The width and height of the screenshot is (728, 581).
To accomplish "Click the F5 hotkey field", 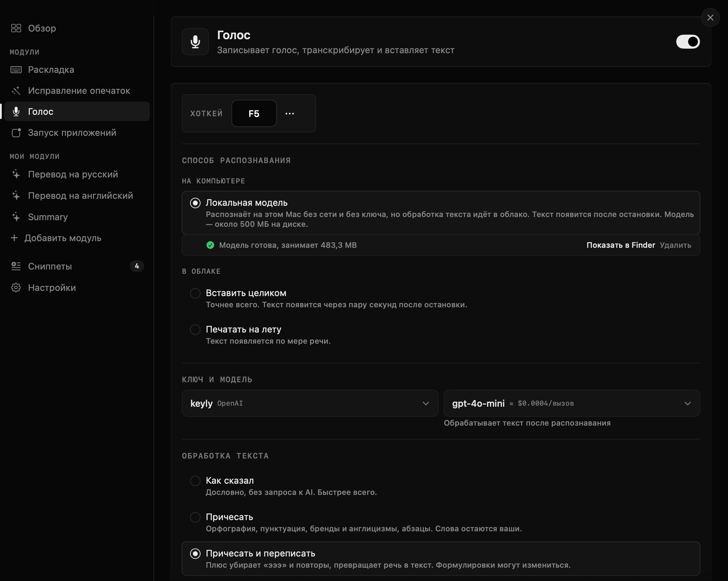I will 254,114.
